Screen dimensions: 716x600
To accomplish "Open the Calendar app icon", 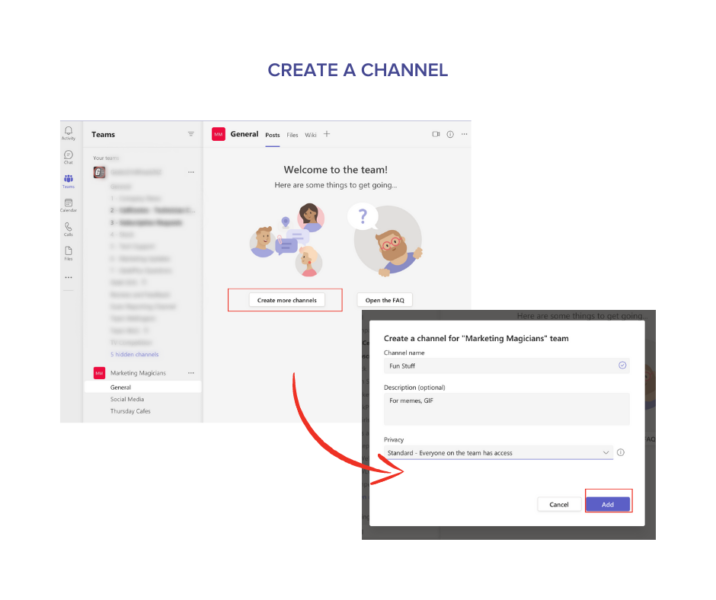I will [68, 205].
